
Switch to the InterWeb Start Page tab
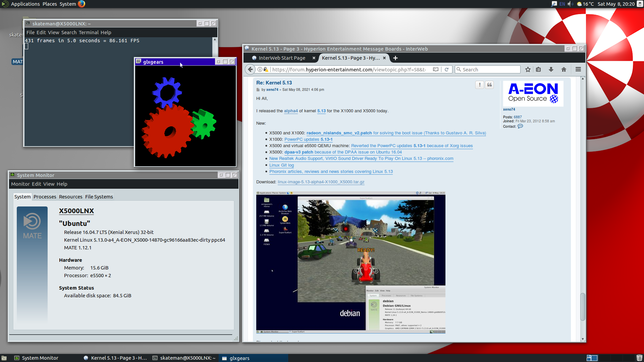pos(282,58)
